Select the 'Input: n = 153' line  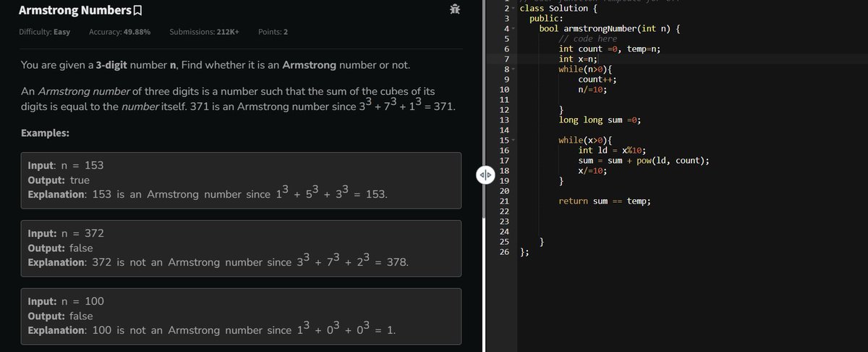(65, 166)
